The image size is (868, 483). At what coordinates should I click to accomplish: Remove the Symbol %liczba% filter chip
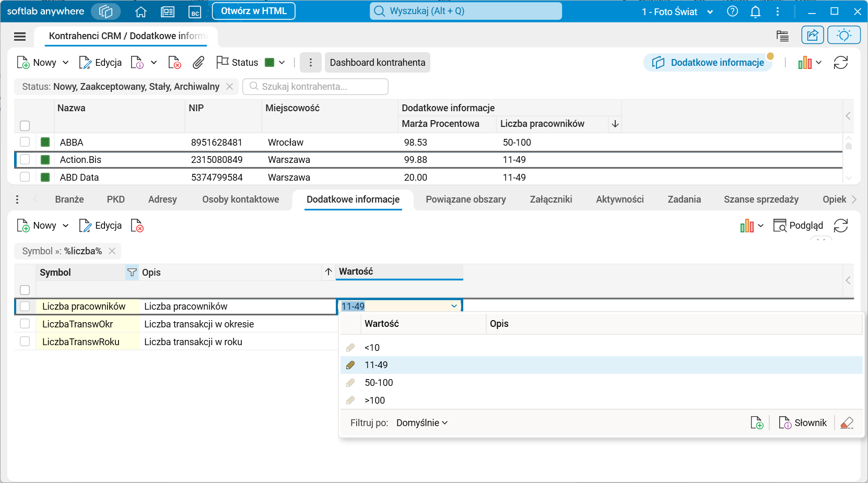tap(112, 251)
